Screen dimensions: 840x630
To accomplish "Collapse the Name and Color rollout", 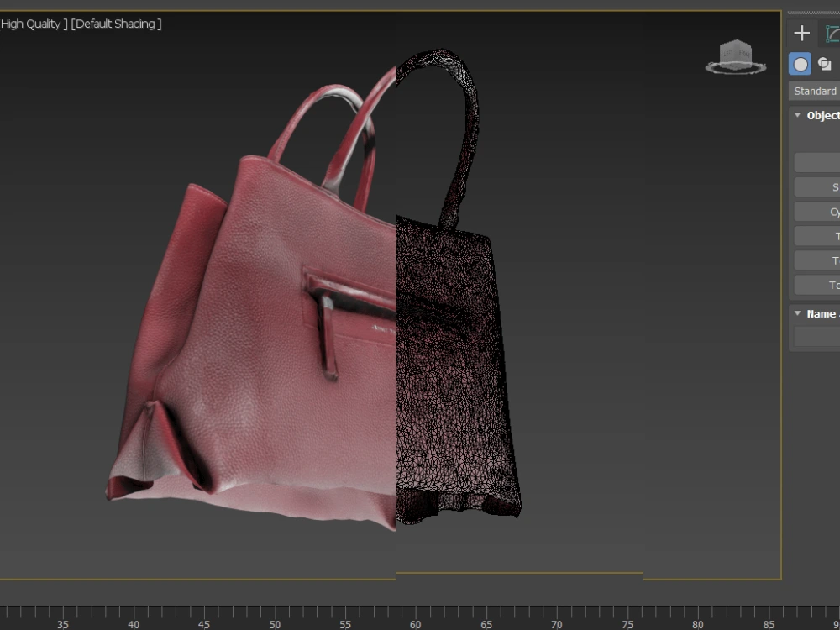I will 796,313.
